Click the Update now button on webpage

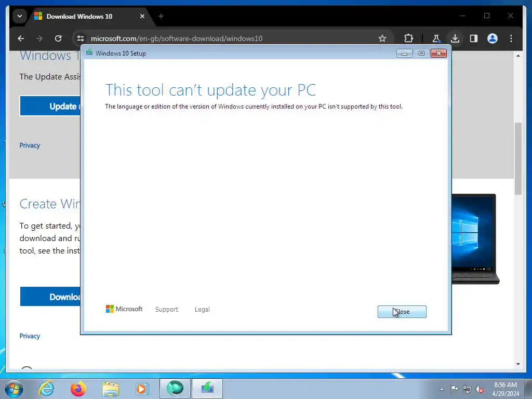click(50, 106)
